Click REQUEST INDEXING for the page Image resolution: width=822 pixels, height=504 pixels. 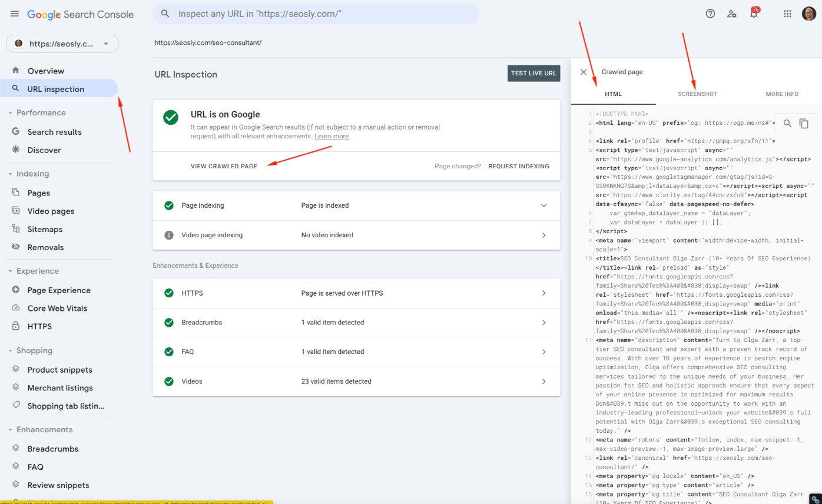pyautogui.click(x=519, y=166)
